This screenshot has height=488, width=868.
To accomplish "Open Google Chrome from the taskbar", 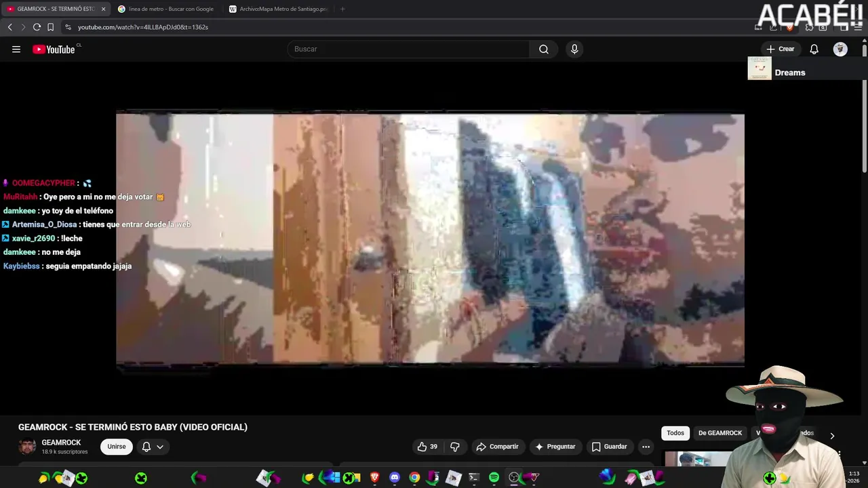I will [x=414, y=478].
